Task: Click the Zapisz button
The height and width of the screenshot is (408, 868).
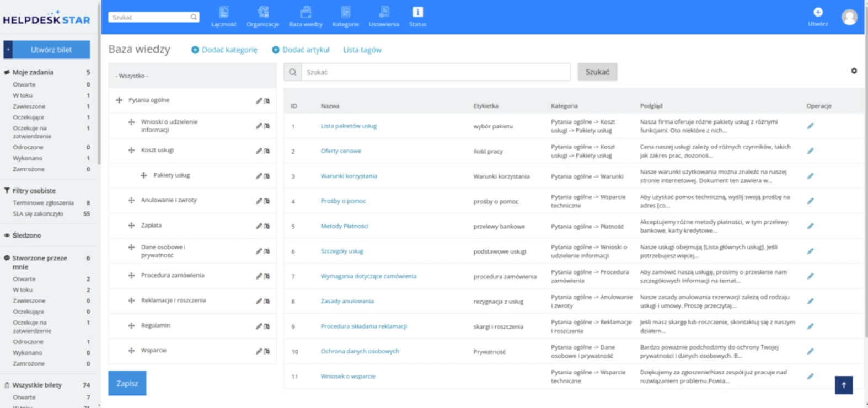Action: click(127, 383)
